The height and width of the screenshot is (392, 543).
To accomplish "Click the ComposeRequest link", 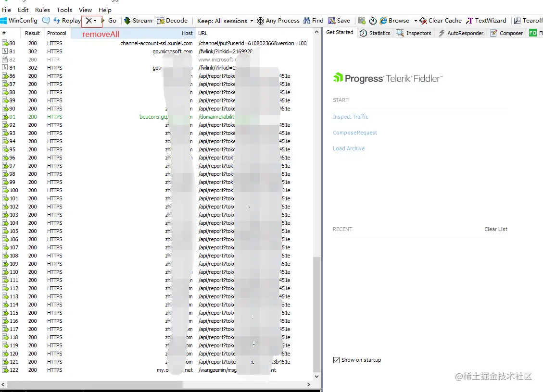I will [355, 133].
